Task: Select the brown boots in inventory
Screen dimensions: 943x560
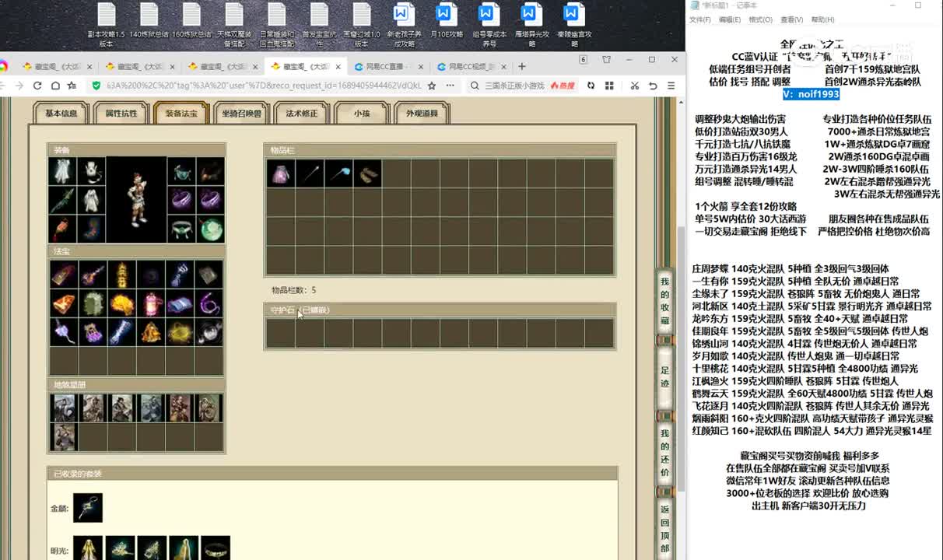Action: [367, 173]
